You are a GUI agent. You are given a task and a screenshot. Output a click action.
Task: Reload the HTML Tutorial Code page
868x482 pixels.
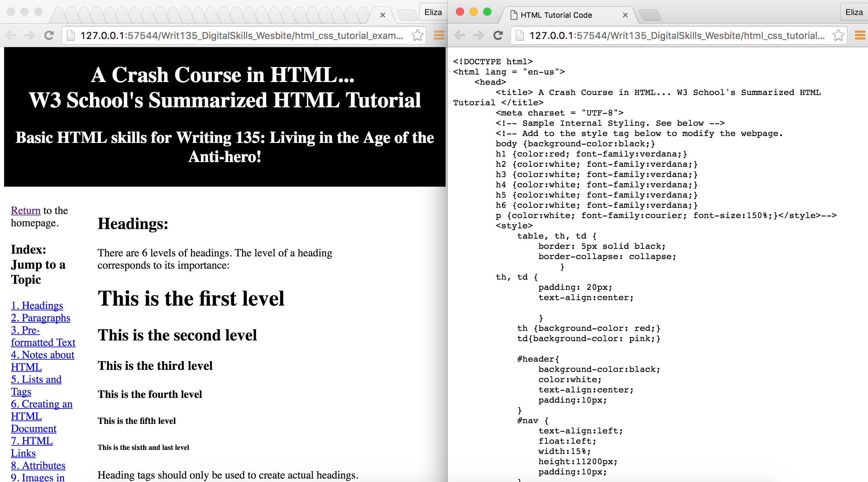(498, 35)
